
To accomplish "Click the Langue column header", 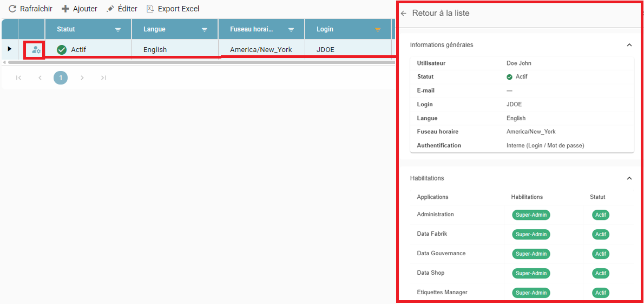I will 175,29.
